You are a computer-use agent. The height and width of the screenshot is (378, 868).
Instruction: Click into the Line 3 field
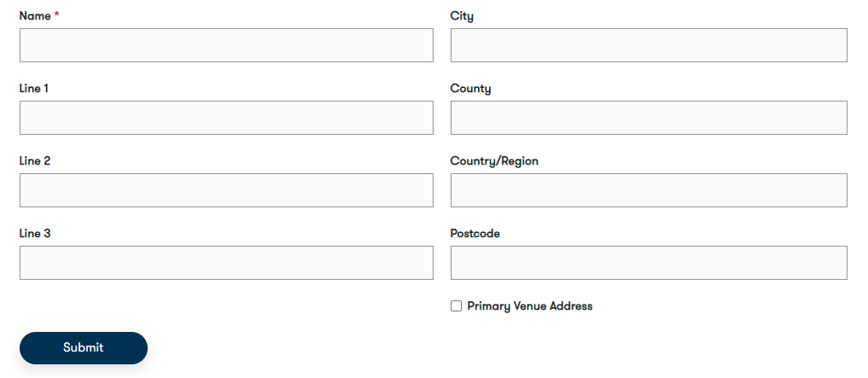click(226, 263)
